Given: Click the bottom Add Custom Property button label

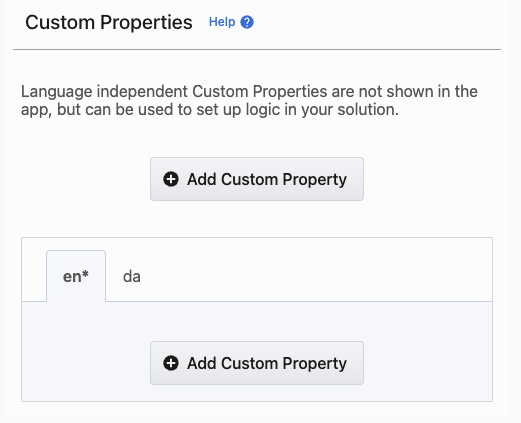Looking at the screenshot, I should (267, 363).
